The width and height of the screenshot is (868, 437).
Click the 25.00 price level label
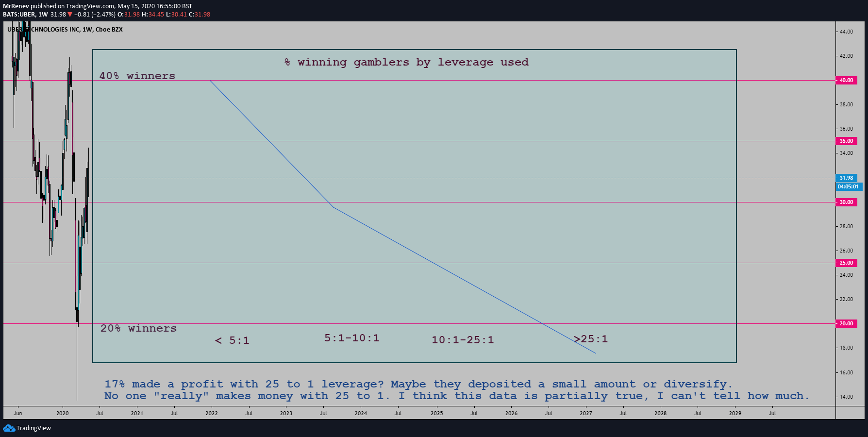pos(846,263)
